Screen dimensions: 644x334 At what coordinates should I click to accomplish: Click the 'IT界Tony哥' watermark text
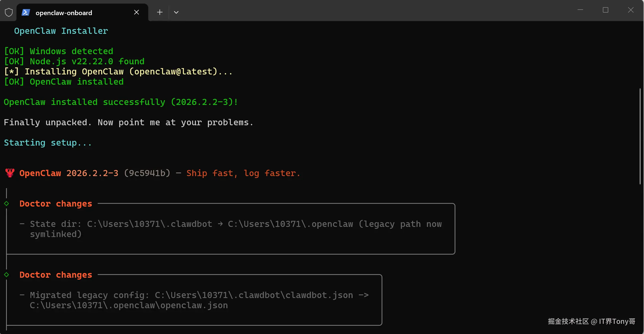tap(617, 321)
